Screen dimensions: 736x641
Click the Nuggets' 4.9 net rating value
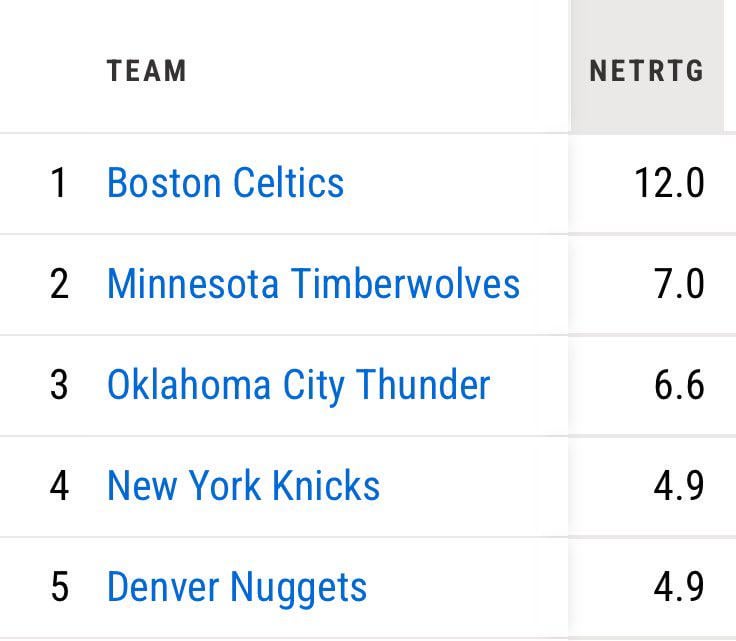680,587
